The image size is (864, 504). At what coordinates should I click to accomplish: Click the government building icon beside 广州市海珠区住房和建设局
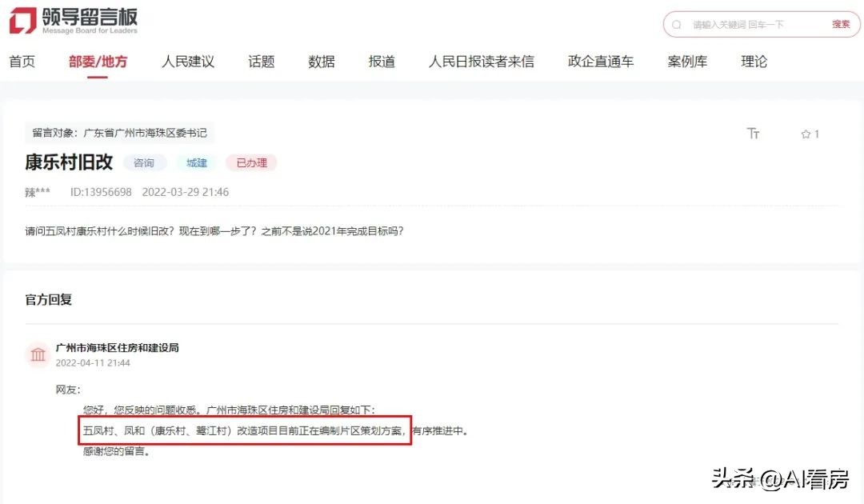click(38, 354)
